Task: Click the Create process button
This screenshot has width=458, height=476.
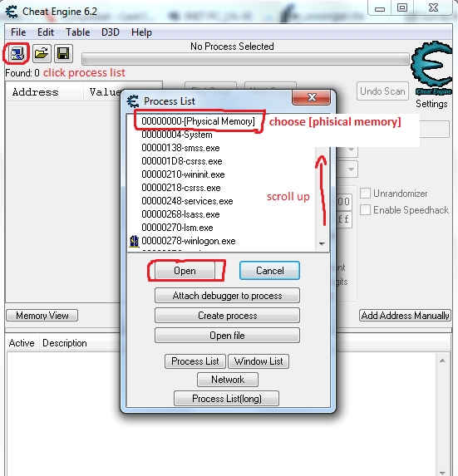Action: [x=227, y=316]
